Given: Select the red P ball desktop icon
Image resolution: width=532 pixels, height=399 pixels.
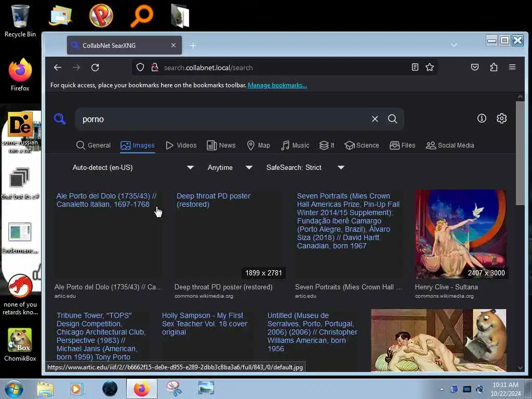Looking at the screenshot, I should 101,15.
